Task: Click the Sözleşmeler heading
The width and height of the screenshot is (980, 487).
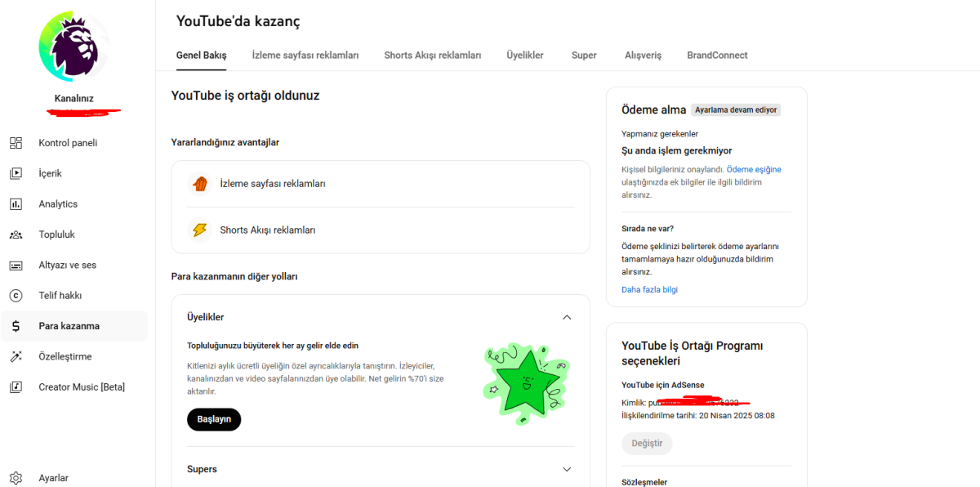Action: [644, 483]
